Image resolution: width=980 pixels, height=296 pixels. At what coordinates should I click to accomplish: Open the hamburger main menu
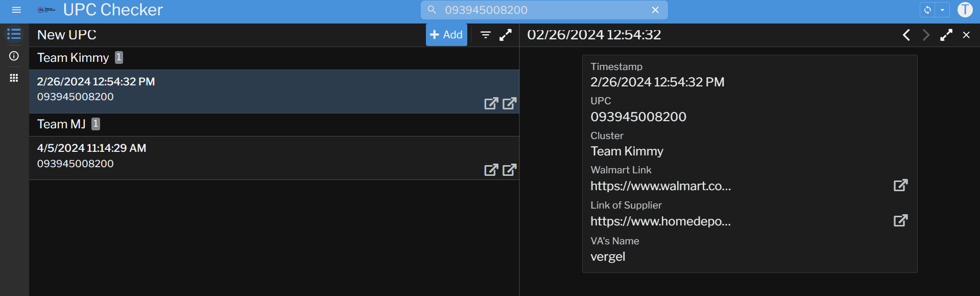pyautogui.click(x=16, y=10)
